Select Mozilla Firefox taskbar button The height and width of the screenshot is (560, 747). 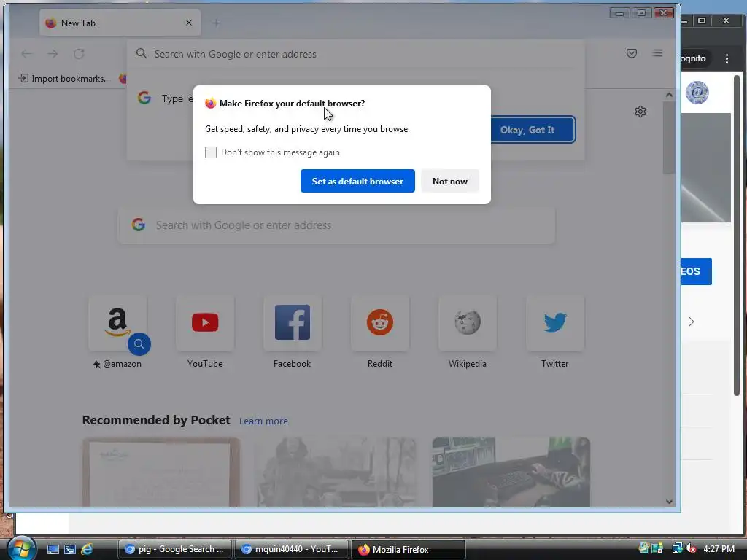pyautogui.click(x=408, y=549)
